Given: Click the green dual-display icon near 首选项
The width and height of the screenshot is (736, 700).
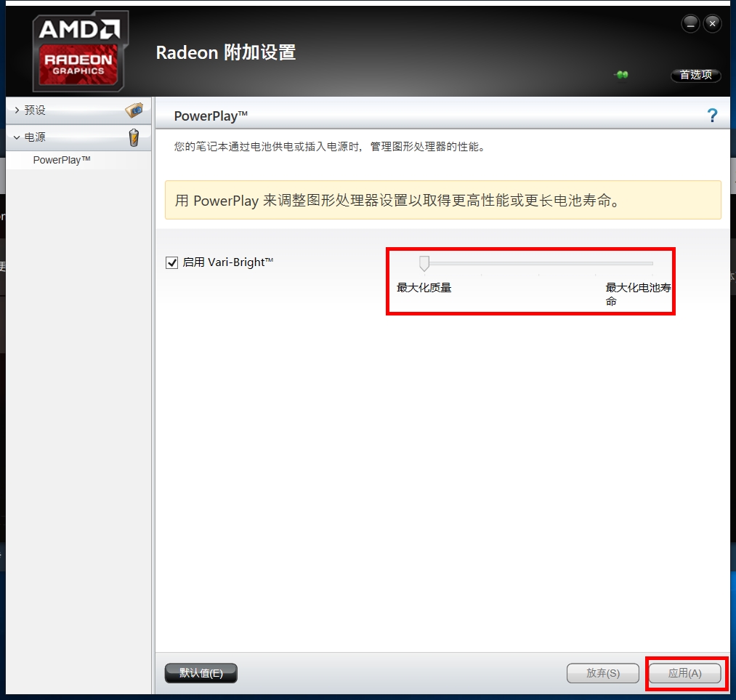Looking at the screenshot, I should [621, 75].
